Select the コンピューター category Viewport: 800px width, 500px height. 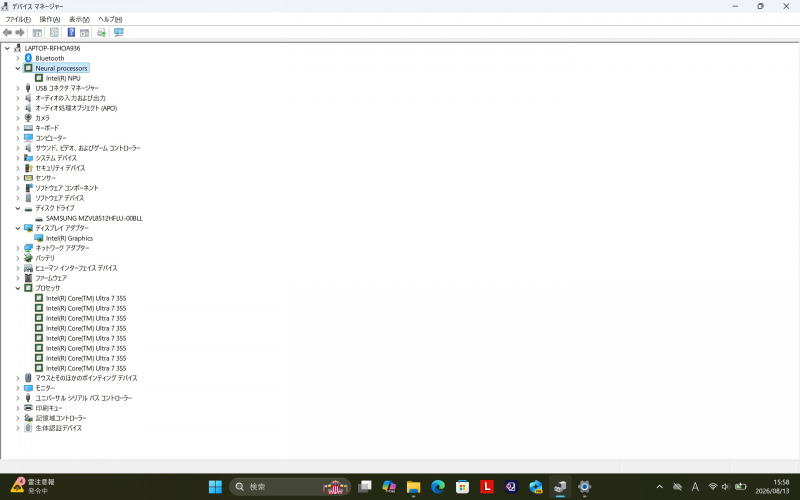coord(51,138)
